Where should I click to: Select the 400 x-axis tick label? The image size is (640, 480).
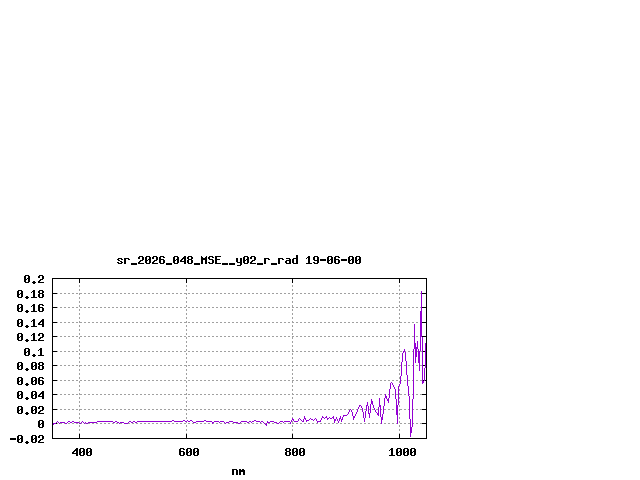(81, 452)
